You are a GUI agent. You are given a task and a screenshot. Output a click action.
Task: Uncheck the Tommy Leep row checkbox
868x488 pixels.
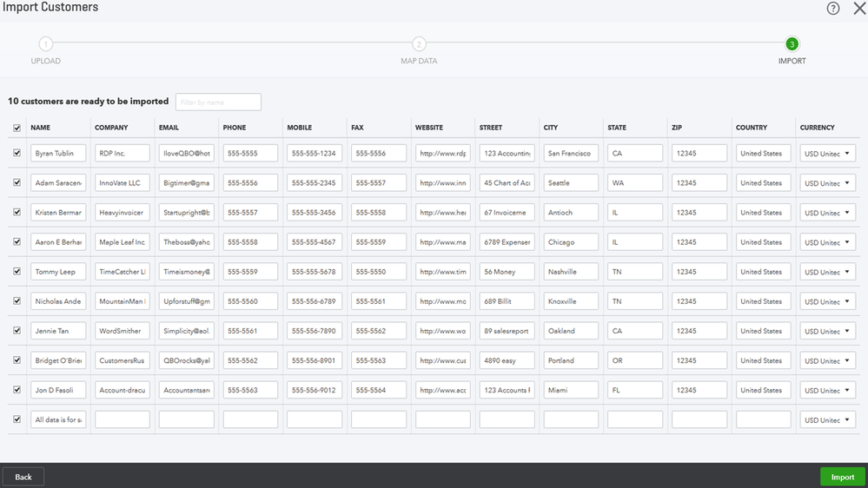tap(17, 271)
